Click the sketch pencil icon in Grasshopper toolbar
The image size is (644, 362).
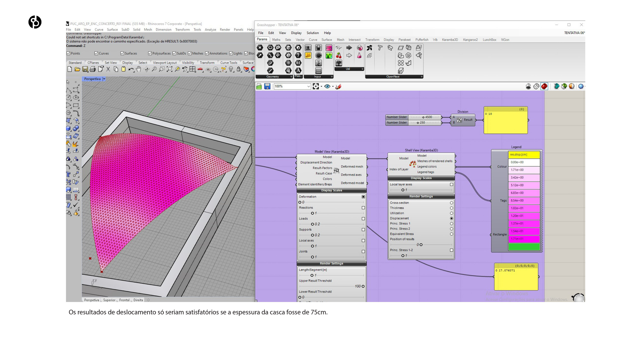[338, 86]
